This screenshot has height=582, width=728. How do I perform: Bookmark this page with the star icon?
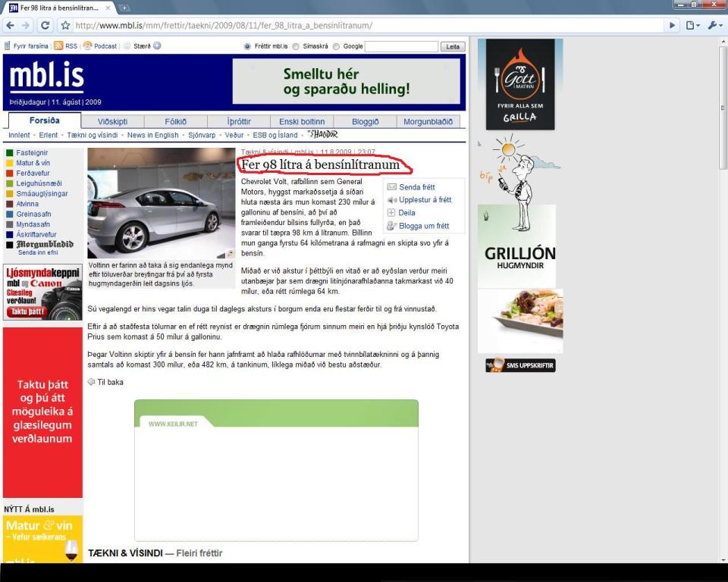[65, 26]
